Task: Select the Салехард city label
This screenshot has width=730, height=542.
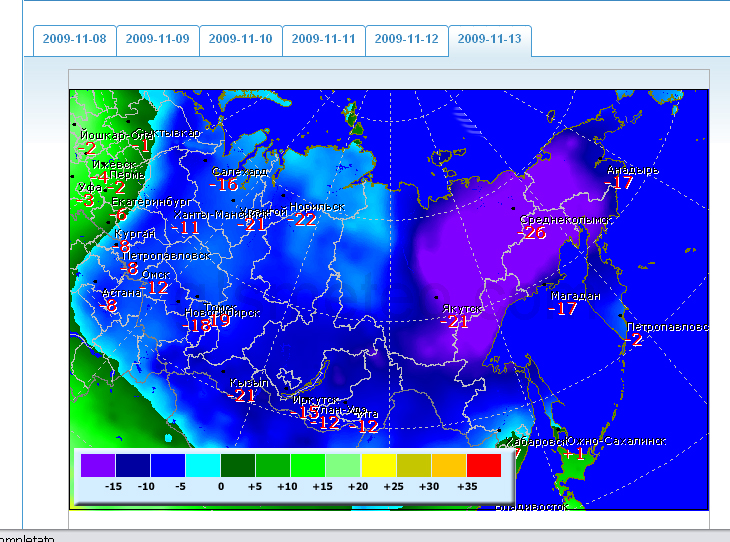Action: click(240, 171)
